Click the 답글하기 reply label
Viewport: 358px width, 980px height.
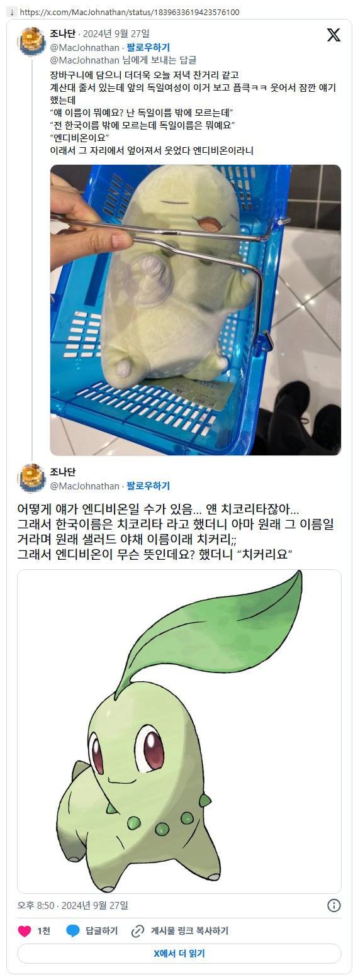[x=101, y=931]
